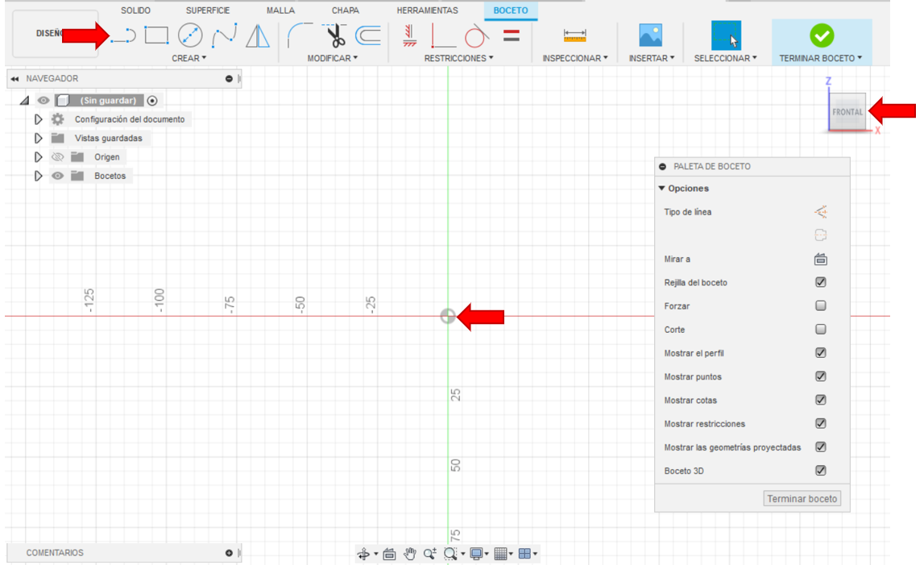The height and width of the screenshot is (565, 924).
Task: Click the FRONTAL face of the ViewCube
Action: click(x=847, y=111)
